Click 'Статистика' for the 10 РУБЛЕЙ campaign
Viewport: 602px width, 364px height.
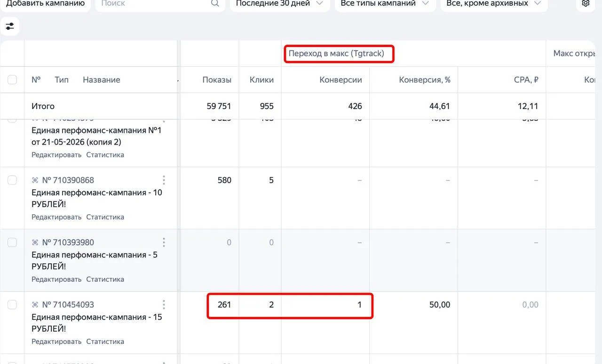tap(105, 217)
